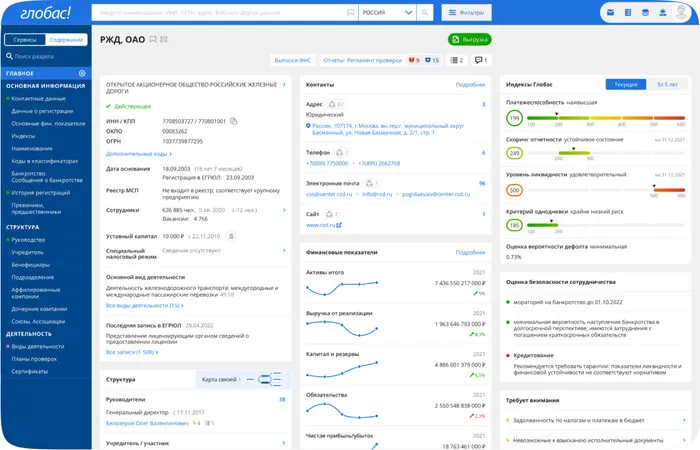700x450 pixels.
Task: Open the mail envelope icon in header
Action: (610, 12)
